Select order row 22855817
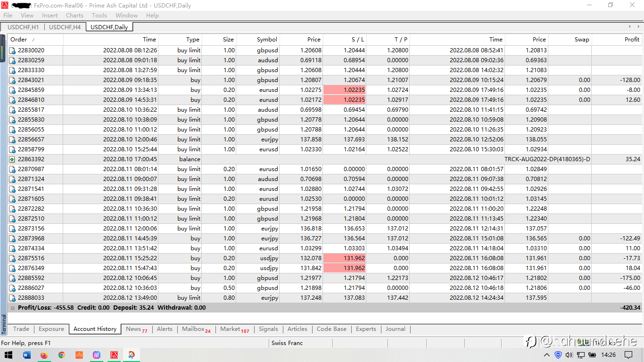This screenshot has height=362, width=644. click(x=325, y=110)
